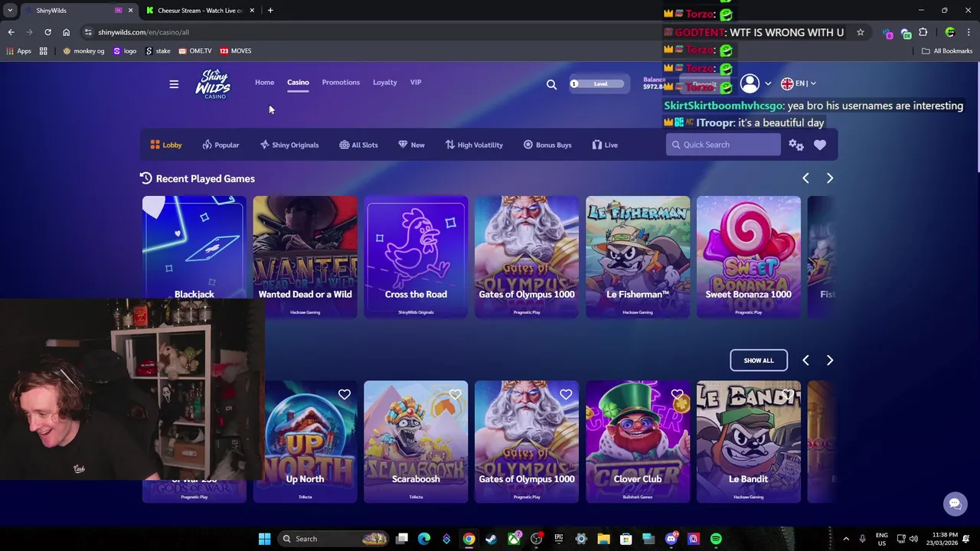Select the All Slots category tab
Image resolution: width=980 pixels, height=551 pixels.
(358, 145)
